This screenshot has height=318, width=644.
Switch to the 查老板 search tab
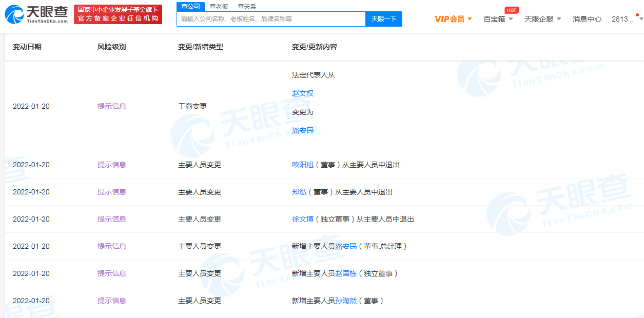tap(219, 6)
